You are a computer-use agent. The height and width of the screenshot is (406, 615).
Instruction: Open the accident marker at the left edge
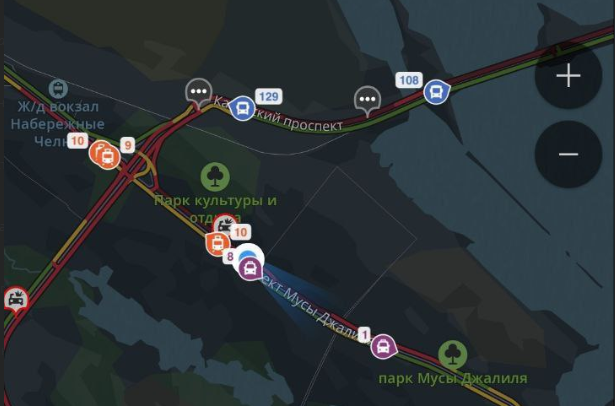tap(16, 300)
